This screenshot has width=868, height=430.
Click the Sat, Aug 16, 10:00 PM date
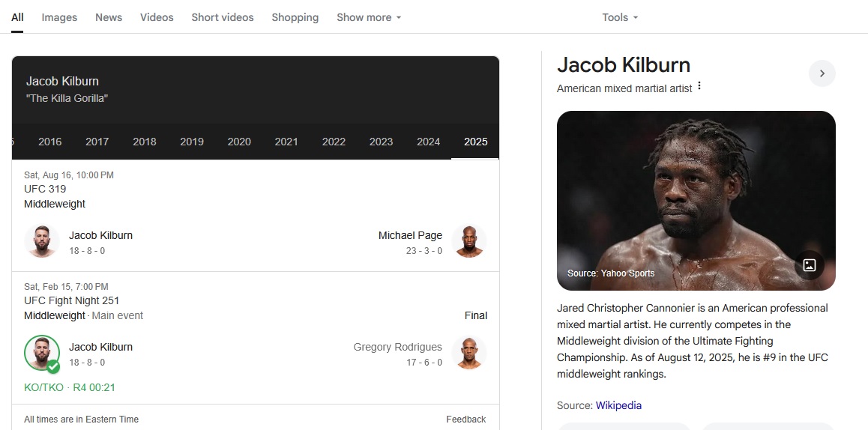69,175
